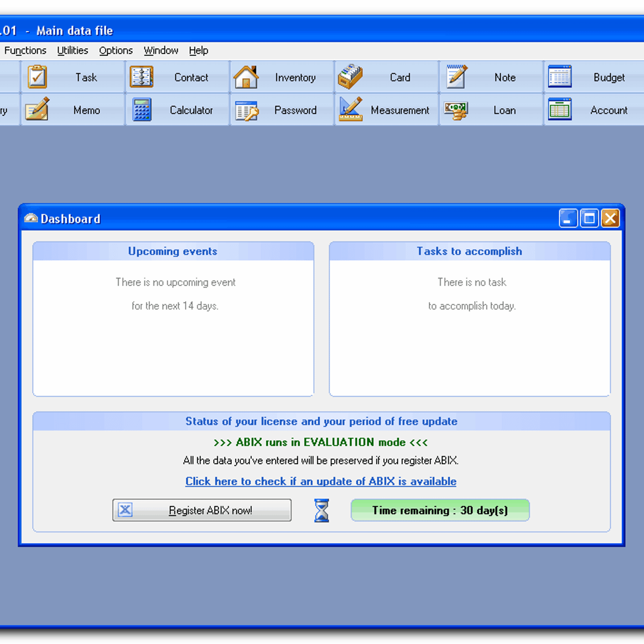The image size is (644, 644).
Task: Select the Measurement ruler icon
Action: [350, 109]
